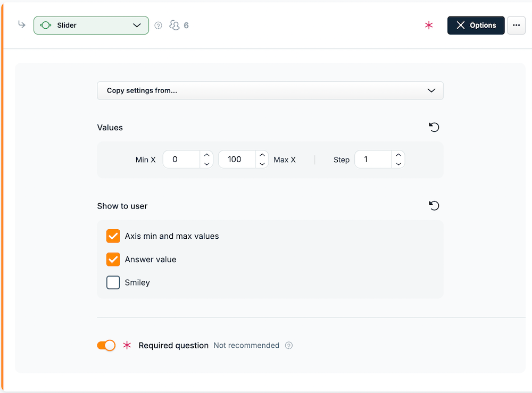The image size is (532, 393).
Task: Uncheck Axis min and max values
Action: (x=113, y=236)
